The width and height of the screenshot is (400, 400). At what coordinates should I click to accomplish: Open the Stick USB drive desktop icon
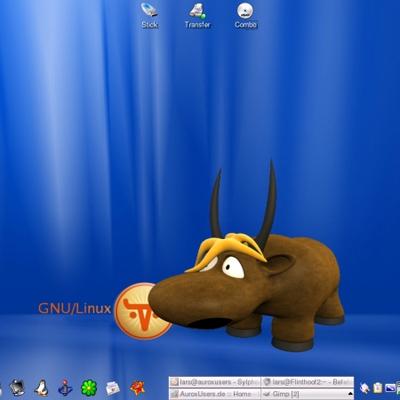(x=149, y=15)
